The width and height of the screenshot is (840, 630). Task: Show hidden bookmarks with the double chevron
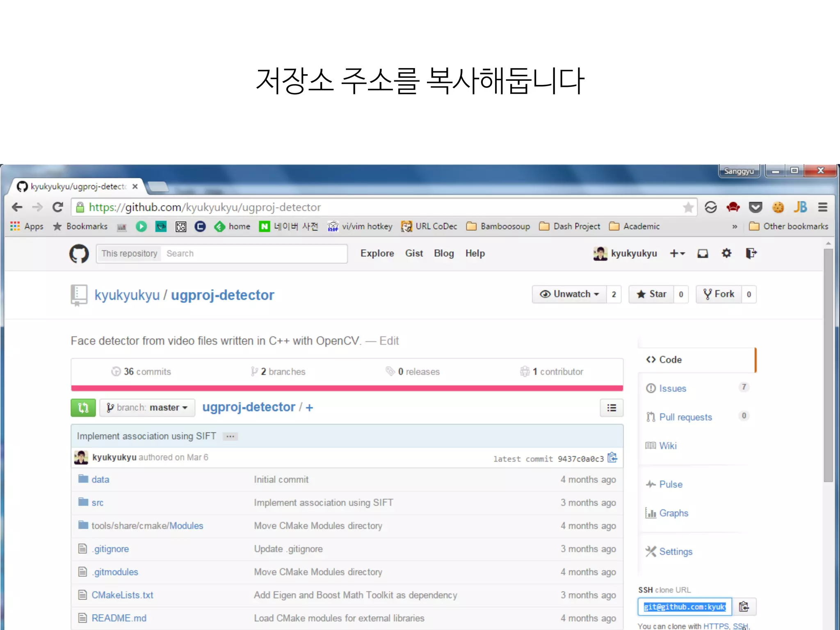coord(735,226)
